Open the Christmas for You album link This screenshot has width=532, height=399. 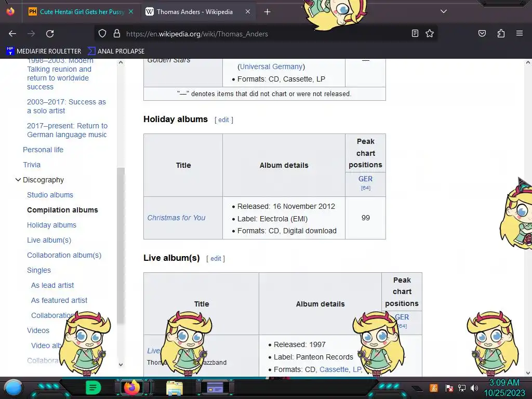pyautogui.click(x=176, y=218)
